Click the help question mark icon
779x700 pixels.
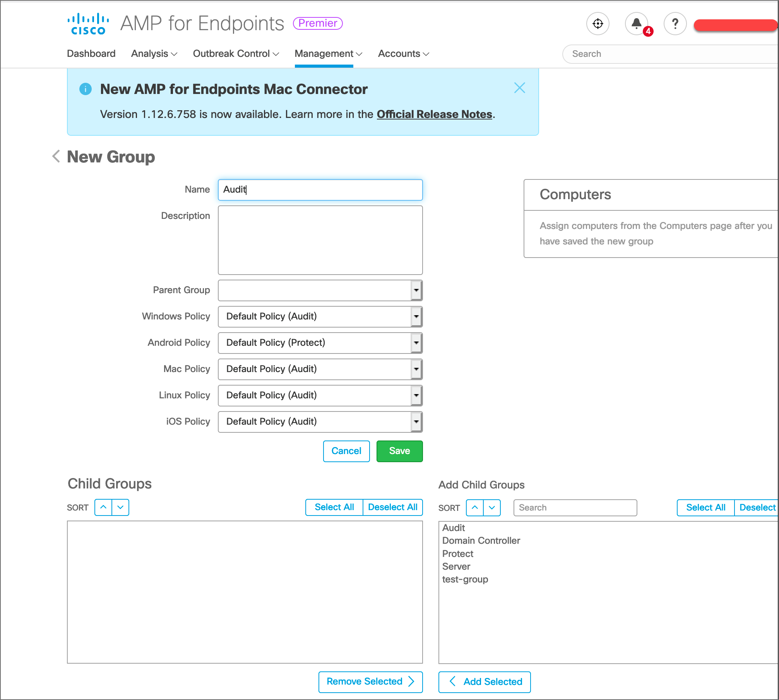click(x=675, y=24)
